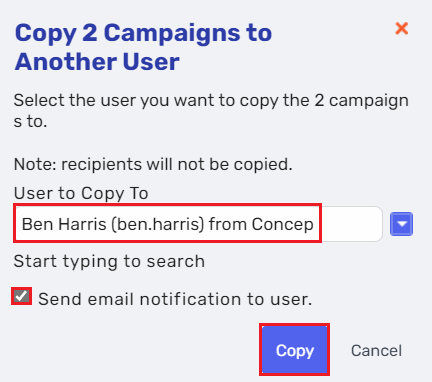This screenshot has height=382, width=432.
Task: Click the word 'Copy' on the blue button
Action: pos(295,351)
